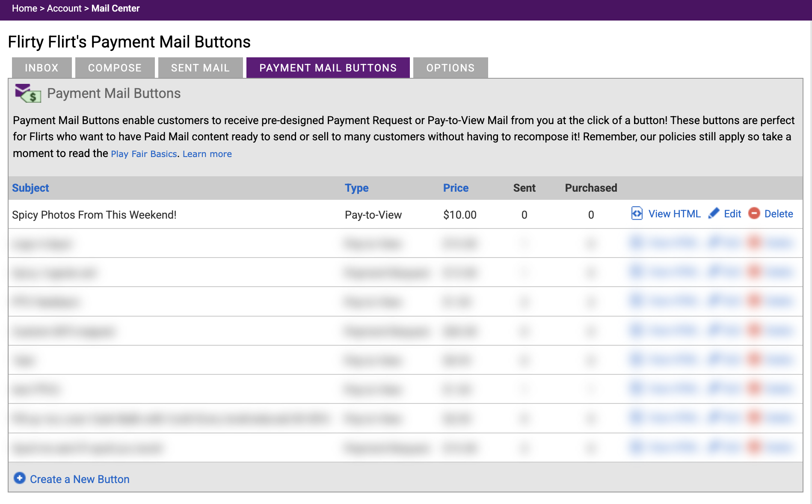The width and height of the screenshot is (812, 504).
Task: Switch to the Compose tab
Action: coord(115,68)
